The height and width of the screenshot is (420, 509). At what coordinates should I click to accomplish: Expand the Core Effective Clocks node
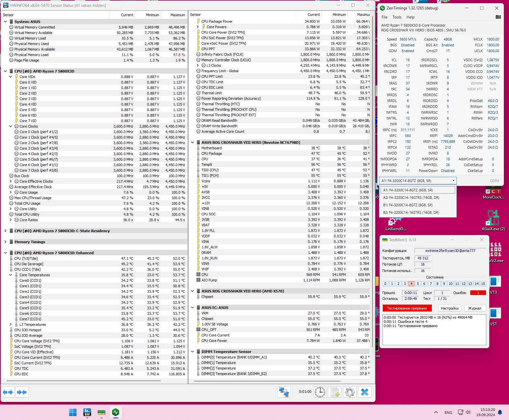10,181
